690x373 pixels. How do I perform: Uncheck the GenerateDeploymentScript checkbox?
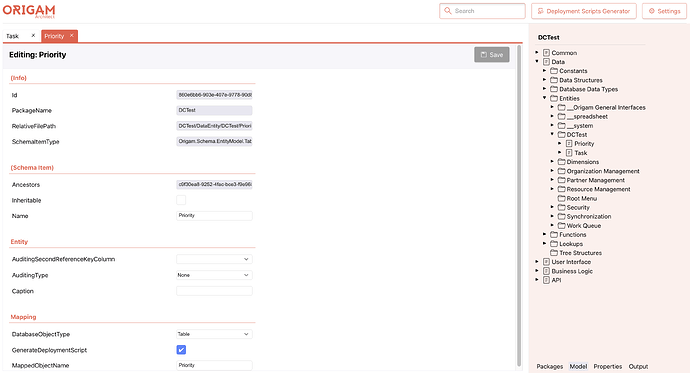[181, 350]
